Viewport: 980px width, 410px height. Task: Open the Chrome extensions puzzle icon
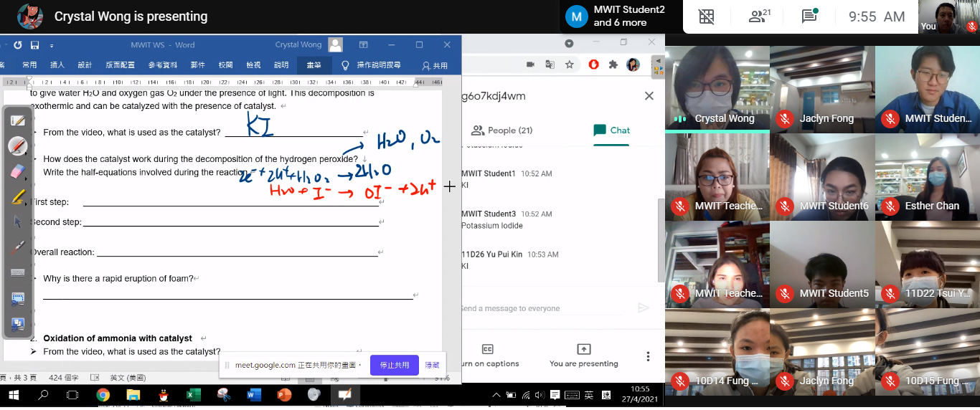coord(613,65)
